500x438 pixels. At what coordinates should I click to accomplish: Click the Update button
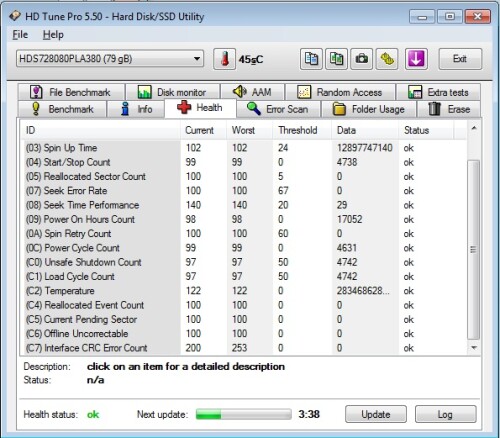click(x=376, y=414)
